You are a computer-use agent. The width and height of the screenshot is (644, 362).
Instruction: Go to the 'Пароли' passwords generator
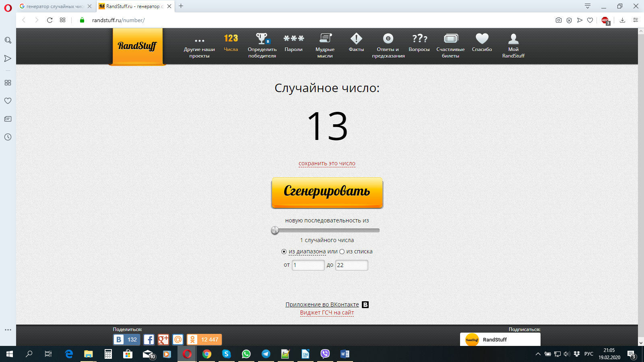click(x=293, y=43)
